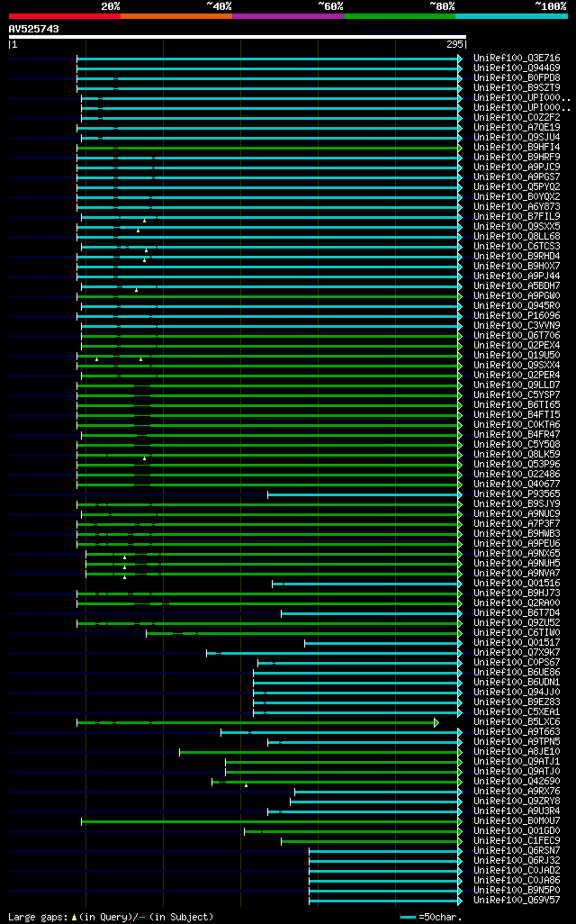This screenshot has height=924, width=576.
Task: Open hit UniRef100_P16096
Action: [x=517, y=316]
